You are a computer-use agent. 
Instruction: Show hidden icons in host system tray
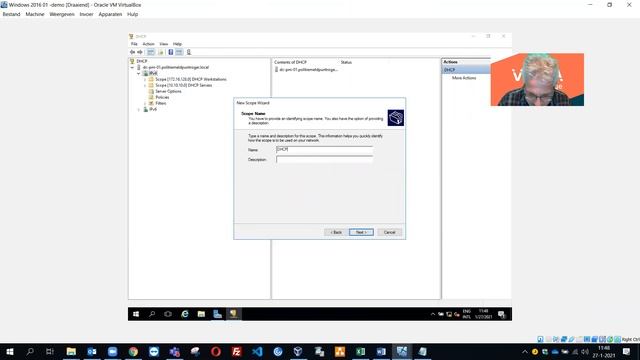[524, 352]
